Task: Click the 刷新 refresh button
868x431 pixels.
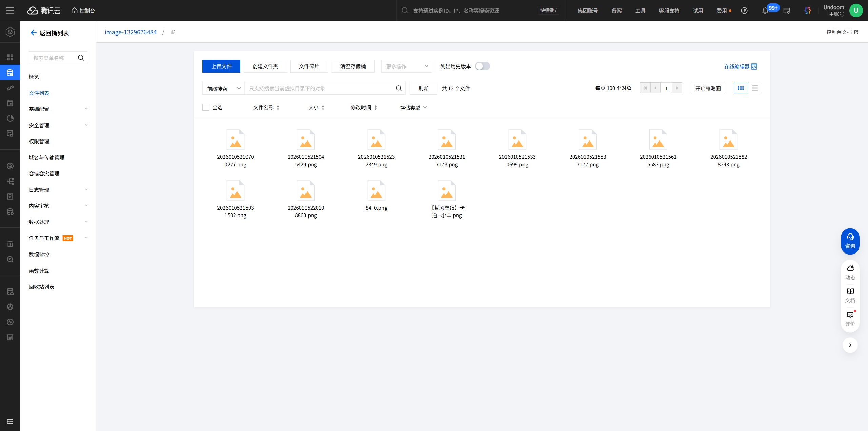Action: [423, 88]
